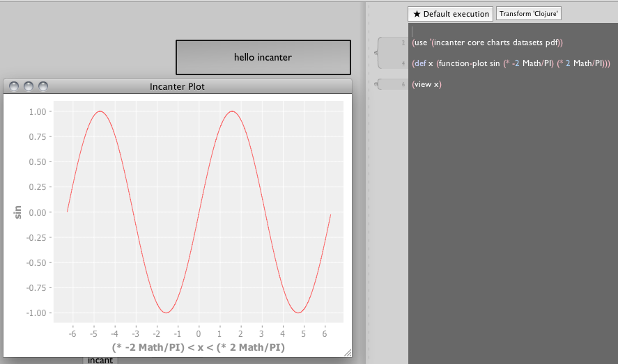The width and height of the screenshot is (618, 364).
Task: Grab the plot window resize grip
Action: click(347, 354)
